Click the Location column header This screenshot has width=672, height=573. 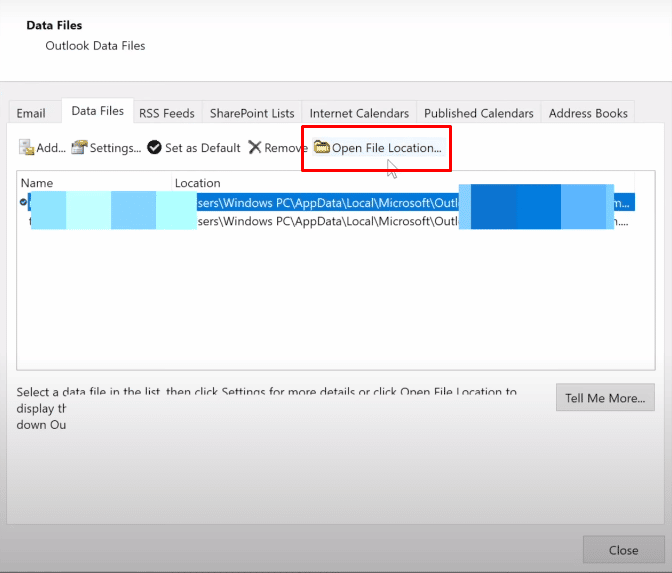coord(403,183)
